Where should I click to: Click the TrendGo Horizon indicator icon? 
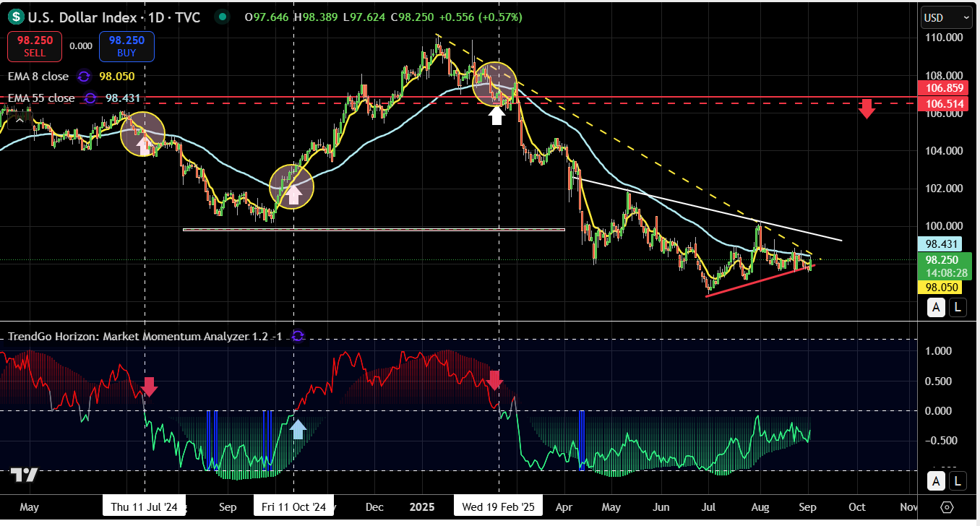click(x=297, y=336)
